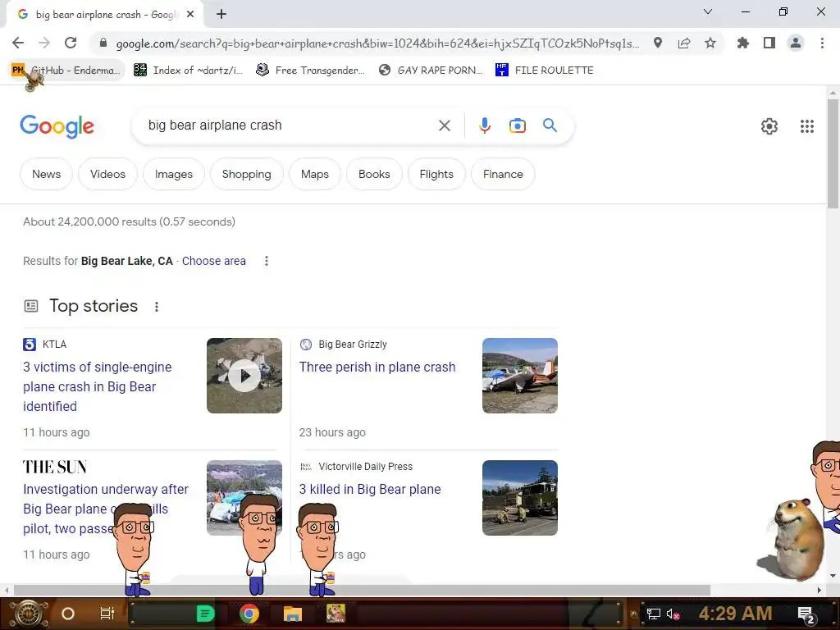This screenshot has width=840, height=630.
Task: Open the Start menu clock-style button
Action: pos(29,614)
